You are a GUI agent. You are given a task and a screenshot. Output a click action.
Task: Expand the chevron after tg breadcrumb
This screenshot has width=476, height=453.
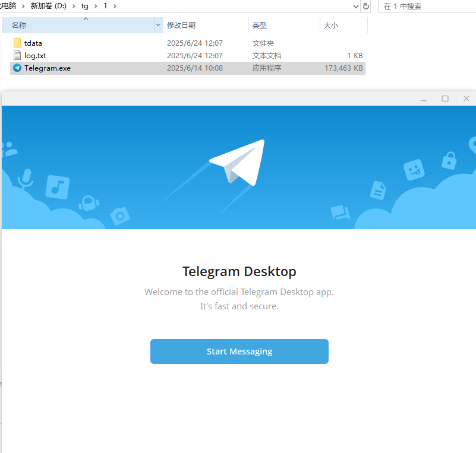point(96,6)
